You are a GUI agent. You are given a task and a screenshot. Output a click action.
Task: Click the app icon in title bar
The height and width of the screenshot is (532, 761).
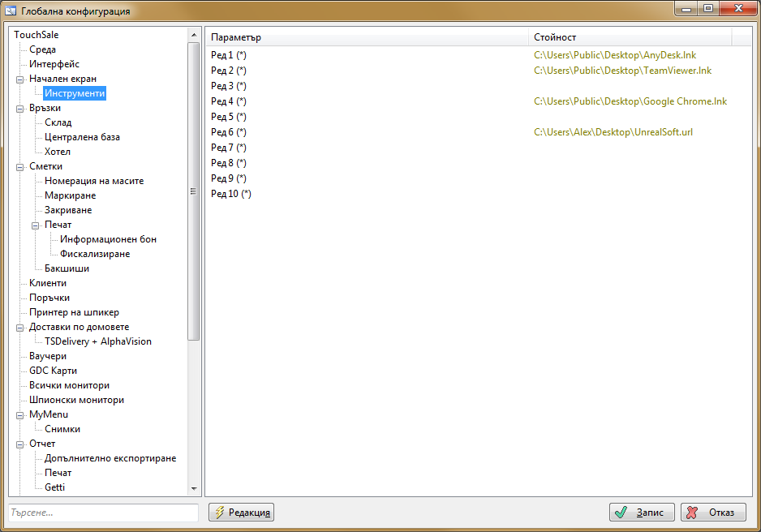coord(11,11)
